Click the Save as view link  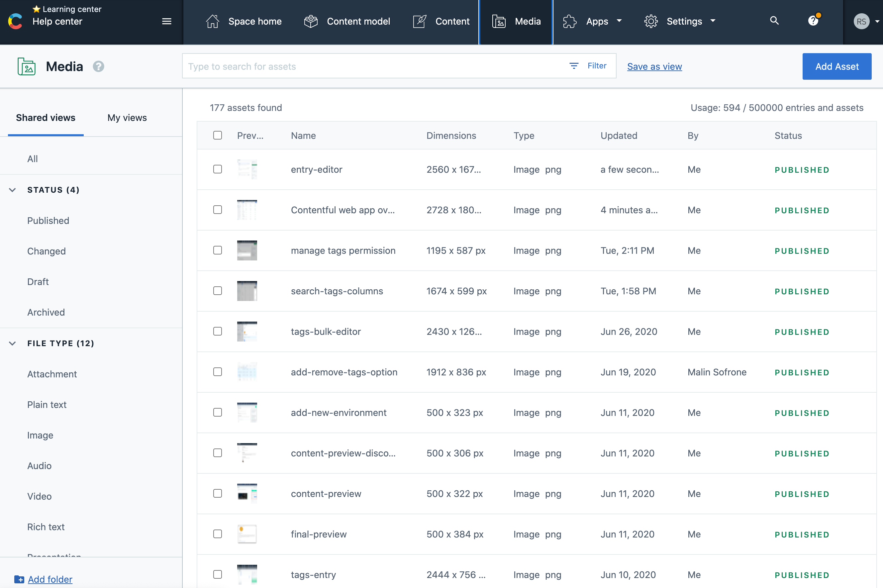pyautogui.click(x=654, y=66)
